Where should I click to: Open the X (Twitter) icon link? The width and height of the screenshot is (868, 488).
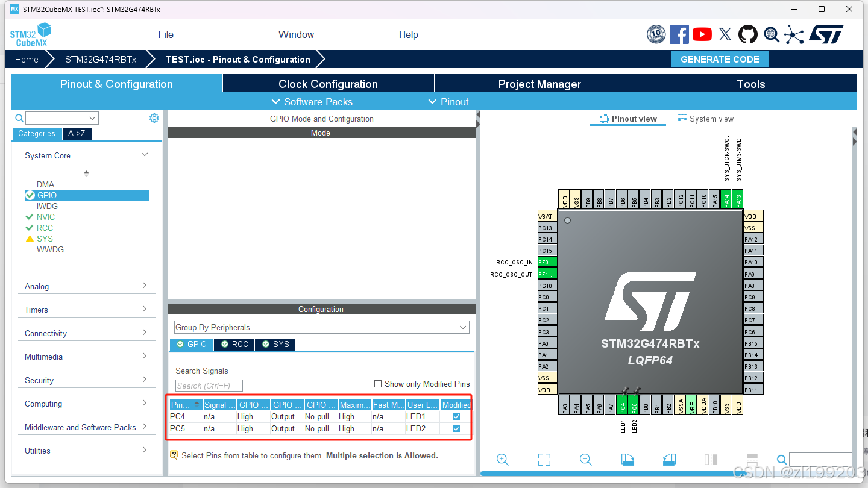point(725,34)
